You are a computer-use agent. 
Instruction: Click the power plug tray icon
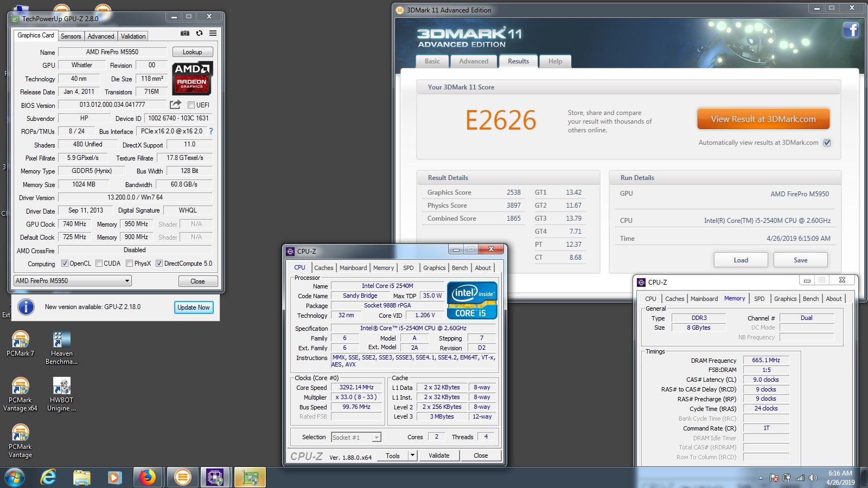pyautogui.click(x=787, y=478)
